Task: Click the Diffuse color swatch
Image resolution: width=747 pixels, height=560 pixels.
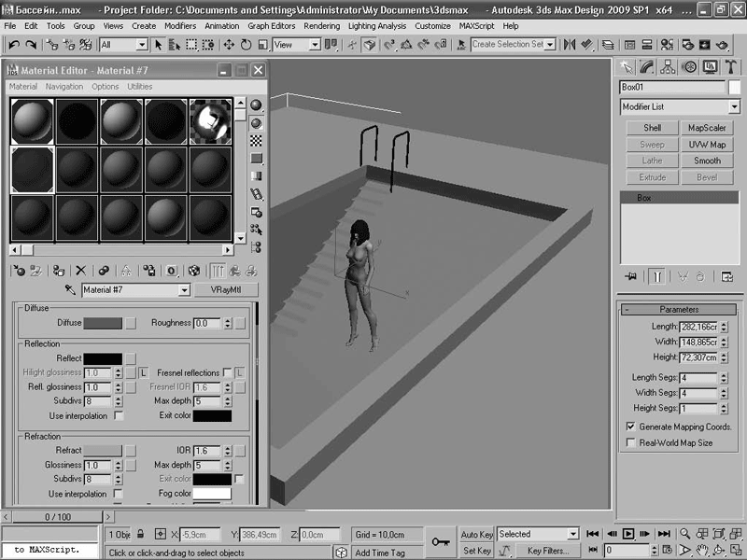Action: pyautogui.click(x=103, y=323)
